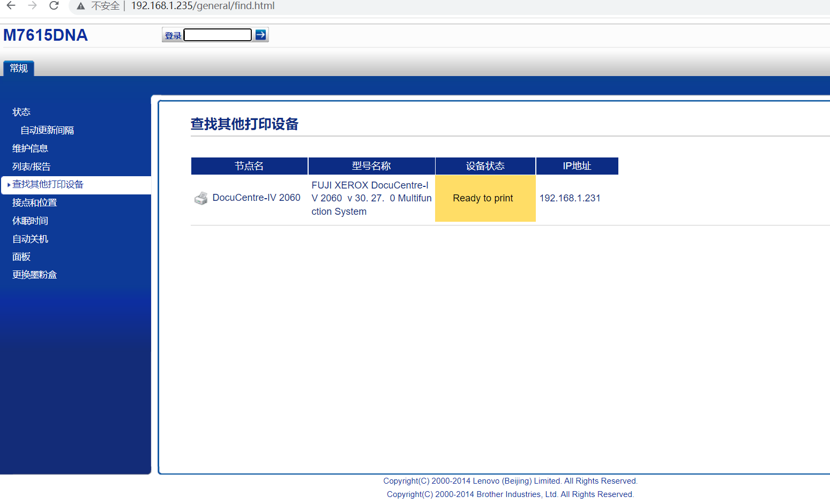Click the browser back arrow

(x=11, y=6)
